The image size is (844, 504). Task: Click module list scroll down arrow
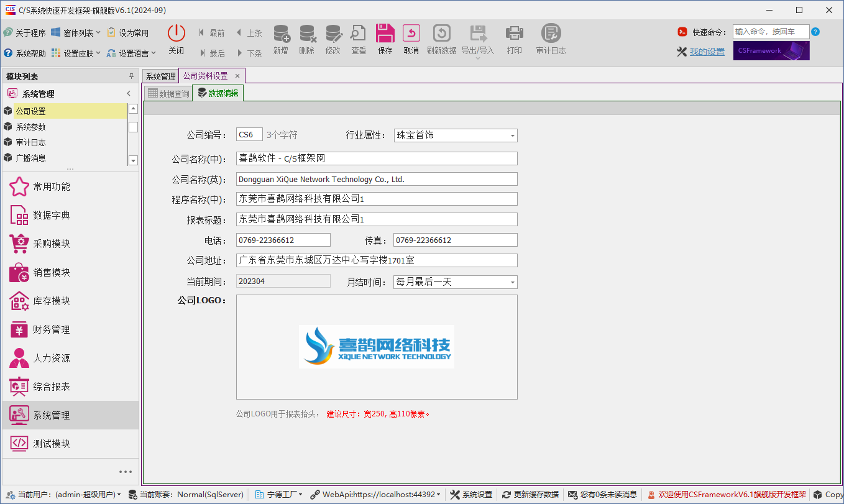coord(133,160)
